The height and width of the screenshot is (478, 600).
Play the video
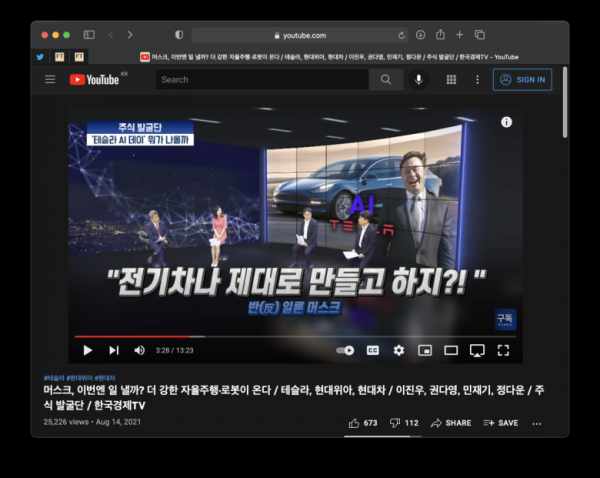point(88,350)
